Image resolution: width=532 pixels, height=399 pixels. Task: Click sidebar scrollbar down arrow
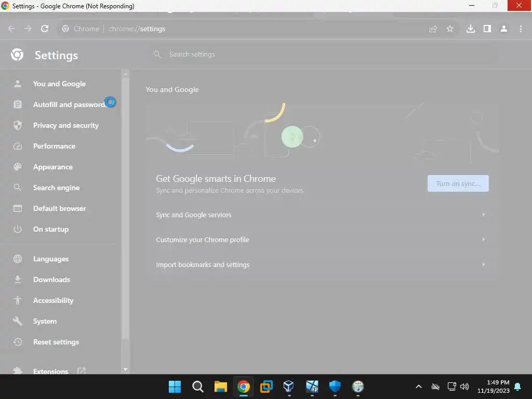coord(126,369)
